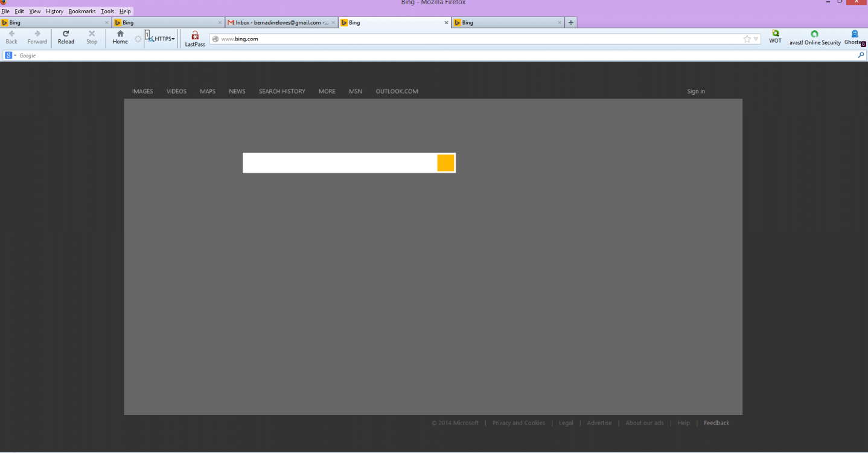
Task: Click the orange Bing search button
Action: [445, 163]
